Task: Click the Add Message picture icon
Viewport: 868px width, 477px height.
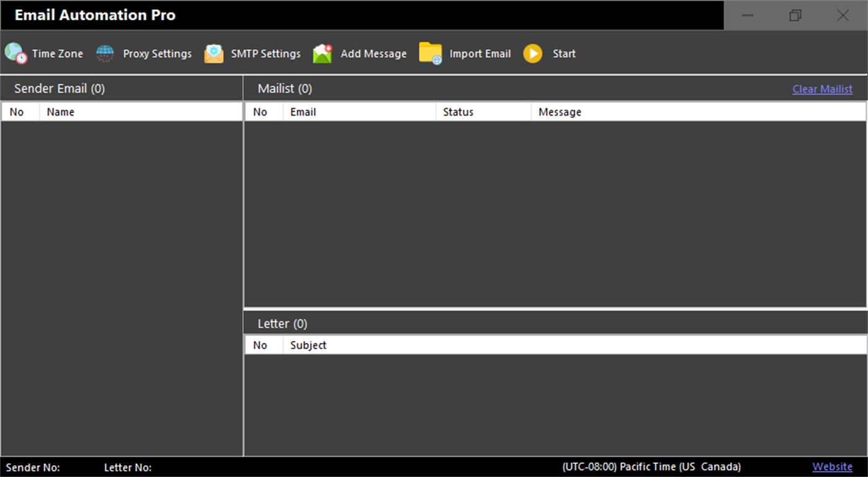Action: [x=322, y=53]
